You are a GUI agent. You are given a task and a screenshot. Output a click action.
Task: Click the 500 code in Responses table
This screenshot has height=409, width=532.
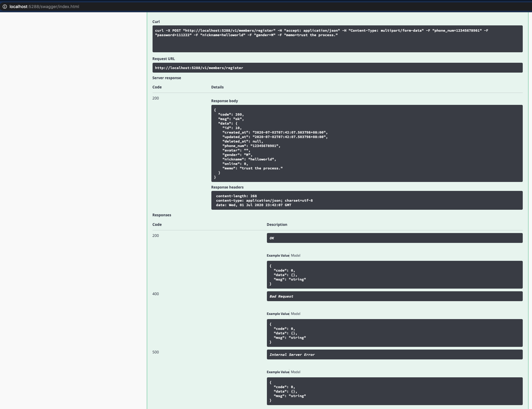[x=156, y=352]
